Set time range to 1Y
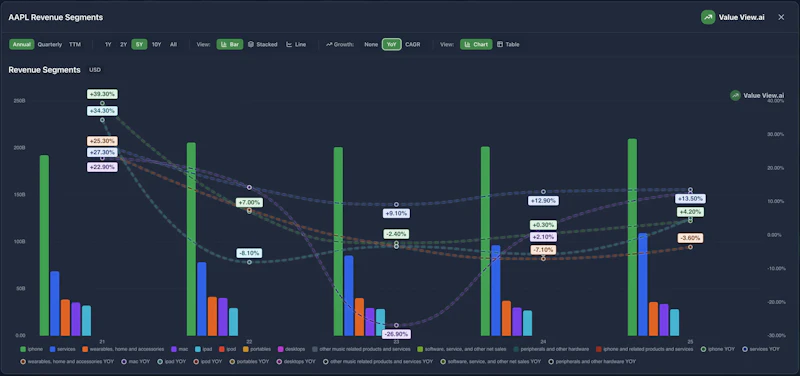 108,44
